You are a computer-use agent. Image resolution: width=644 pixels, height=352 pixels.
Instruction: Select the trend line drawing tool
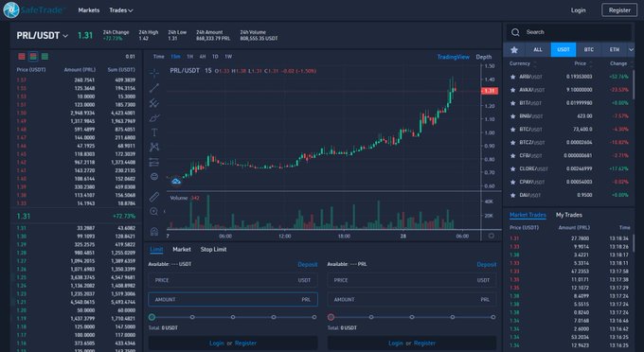click(x=154, y=88)
